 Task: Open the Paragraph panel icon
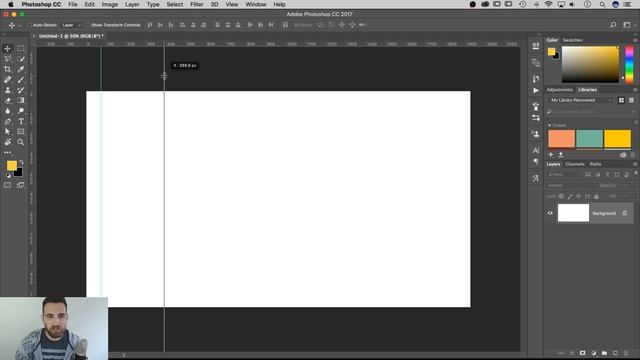click(536, 162)
